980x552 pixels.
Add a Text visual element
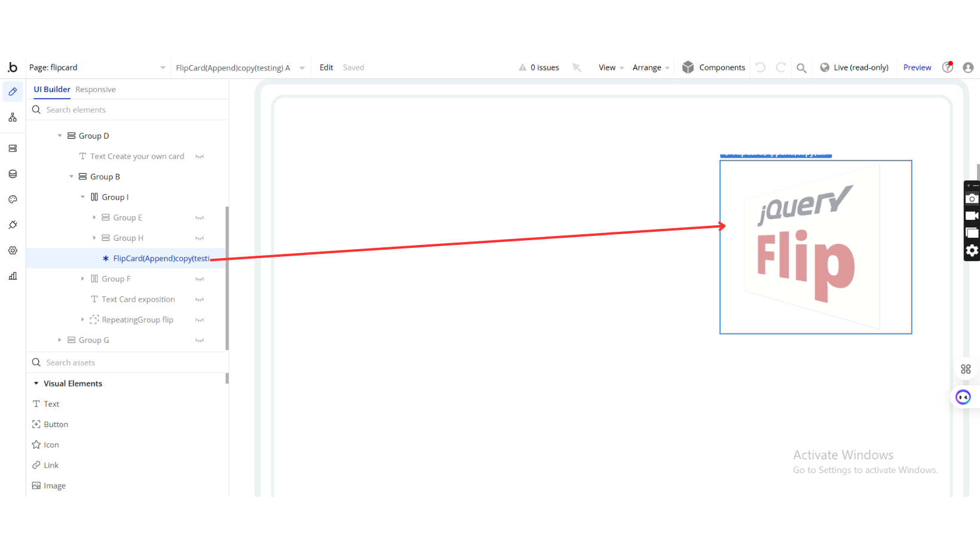(x=45, y=404)
